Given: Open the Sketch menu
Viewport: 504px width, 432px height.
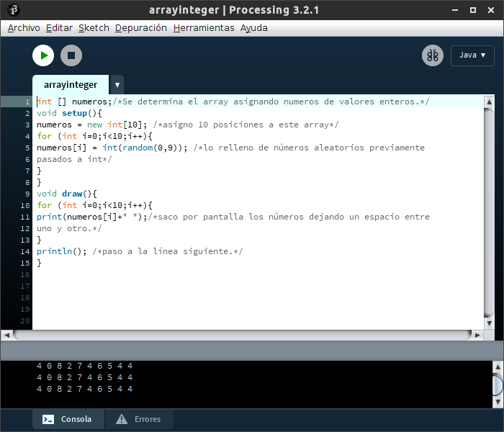Looking at the screenshot, I should 94,28.
